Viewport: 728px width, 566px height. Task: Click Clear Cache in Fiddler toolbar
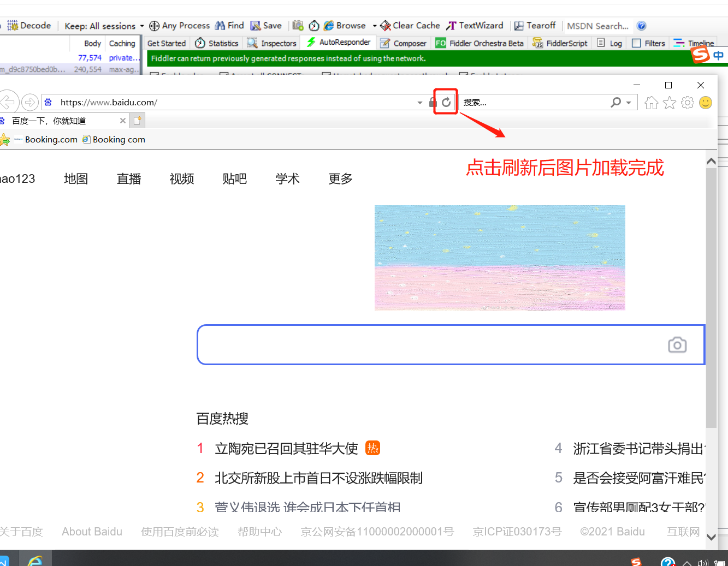[x=410, y=26]
